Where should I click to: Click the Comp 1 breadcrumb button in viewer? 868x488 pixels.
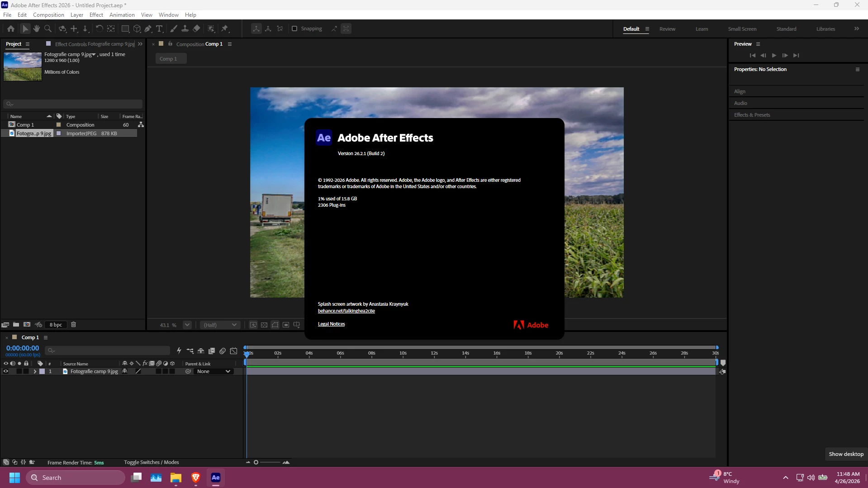pos(171,59)
